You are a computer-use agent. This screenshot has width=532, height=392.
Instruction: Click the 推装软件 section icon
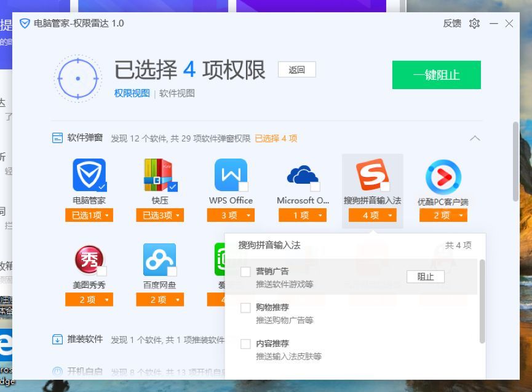pyautogui.click(x=57, y=339)
